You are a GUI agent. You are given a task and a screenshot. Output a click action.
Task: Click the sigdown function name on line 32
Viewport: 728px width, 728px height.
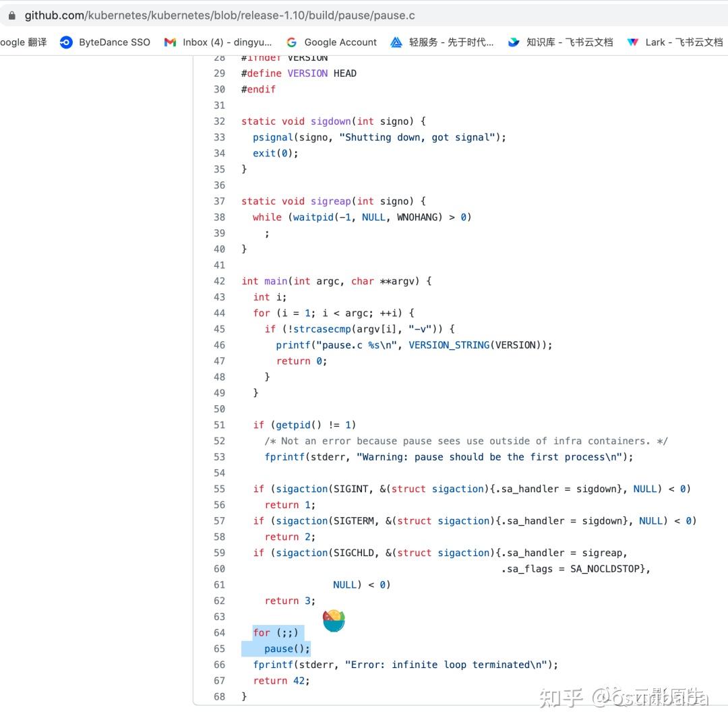[x=330, y=121]
